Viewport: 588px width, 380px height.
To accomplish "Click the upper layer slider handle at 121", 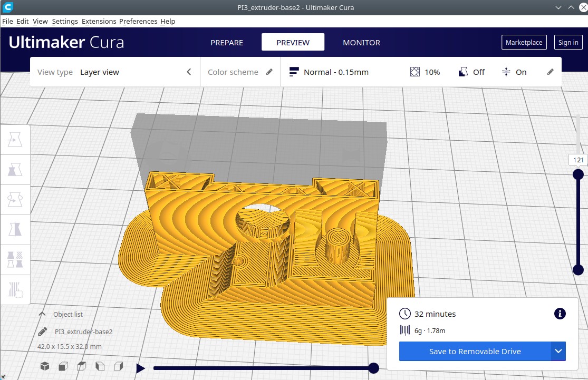I will (578, 174).
